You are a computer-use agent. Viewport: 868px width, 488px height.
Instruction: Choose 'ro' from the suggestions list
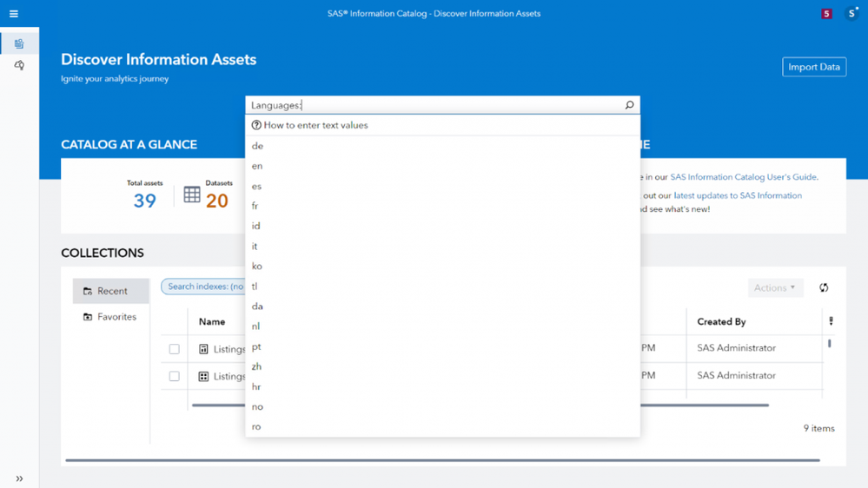tap(443, 426)
